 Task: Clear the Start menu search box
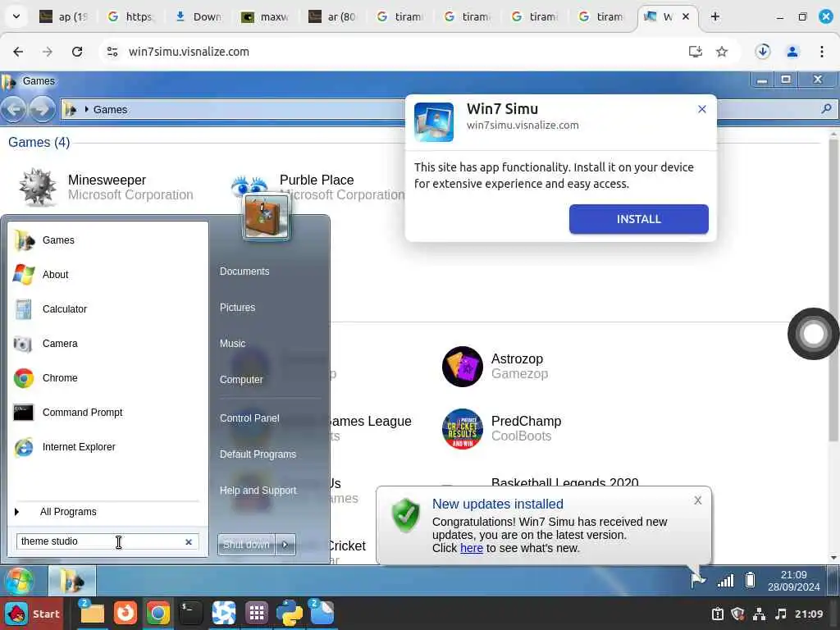point(189,541)
